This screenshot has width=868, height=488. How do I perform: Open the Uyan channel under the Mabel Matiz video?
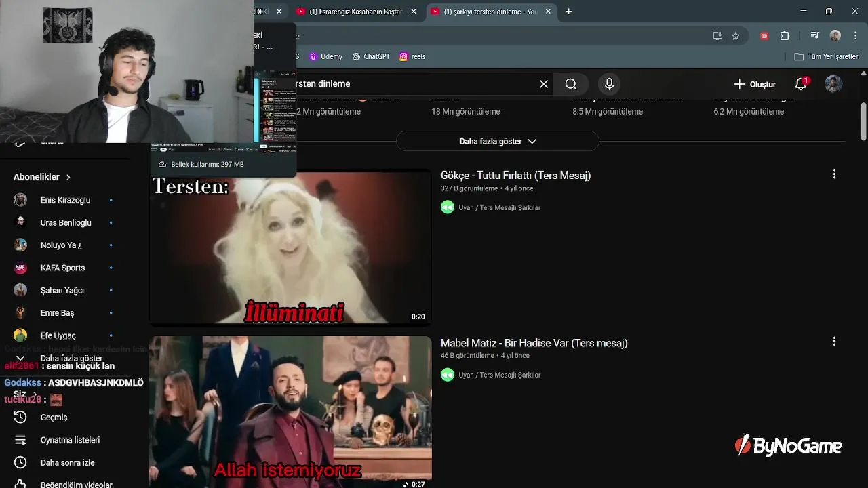coord(499,375)
